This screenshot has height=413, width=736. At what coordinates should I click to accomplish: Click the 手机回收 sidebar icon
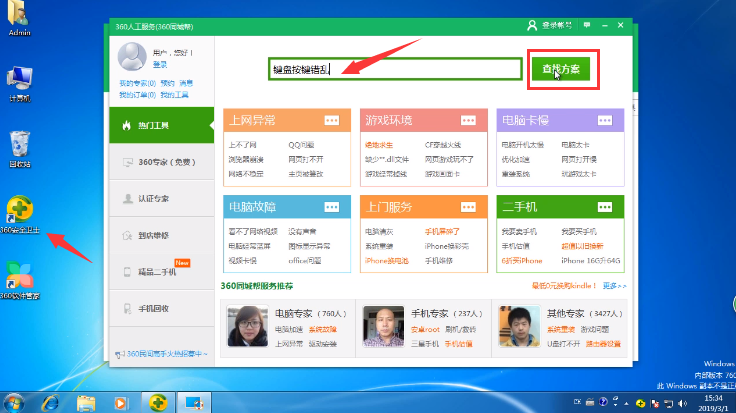click(x=127, y=308)
